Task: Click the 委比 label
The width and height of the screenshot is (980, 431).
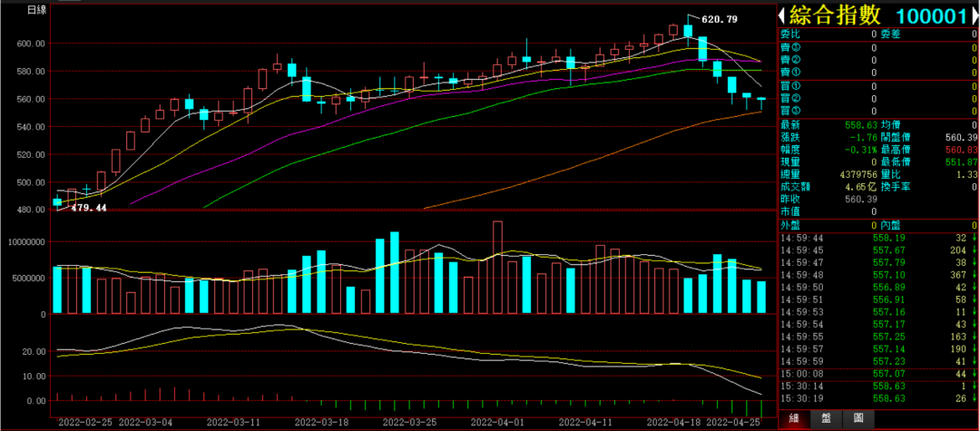Action: [x=790, y=34]
